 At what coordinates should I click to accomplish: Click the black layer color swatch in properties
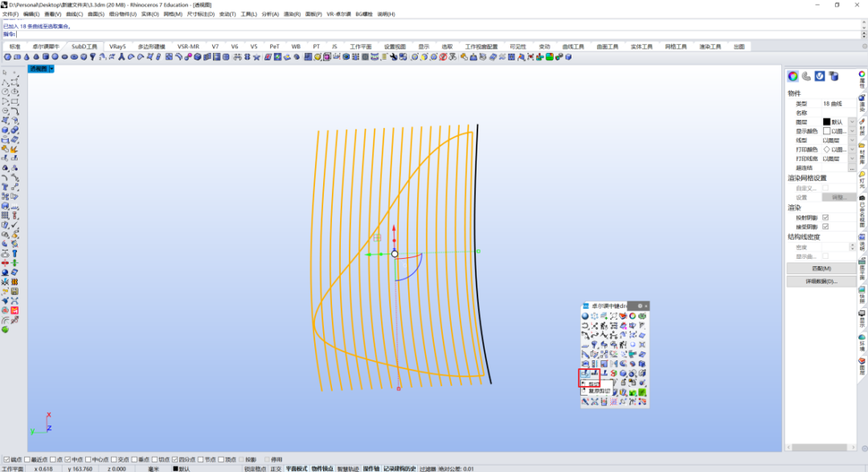826,122
